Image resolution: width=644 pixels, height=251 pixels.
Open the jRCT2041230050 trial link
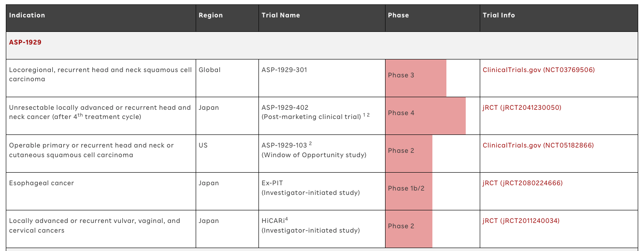coord(522,108)
